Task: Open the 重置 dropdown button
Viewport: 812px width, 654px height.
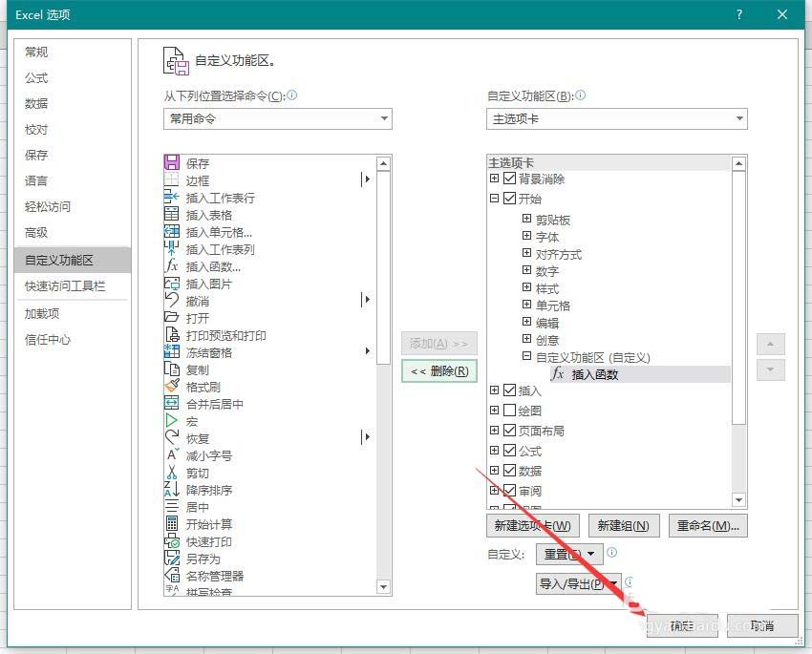Action: click(569, 554)
